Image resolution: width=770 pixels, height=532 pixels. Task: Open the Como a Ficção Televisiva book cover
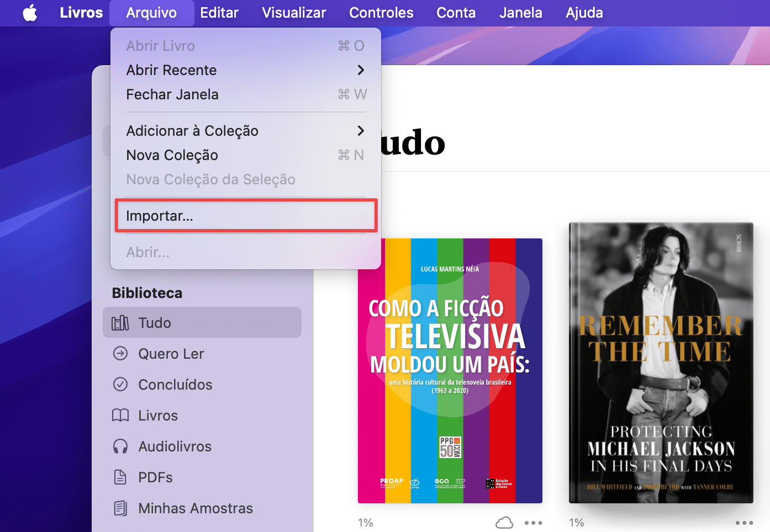tap(450, 371)
